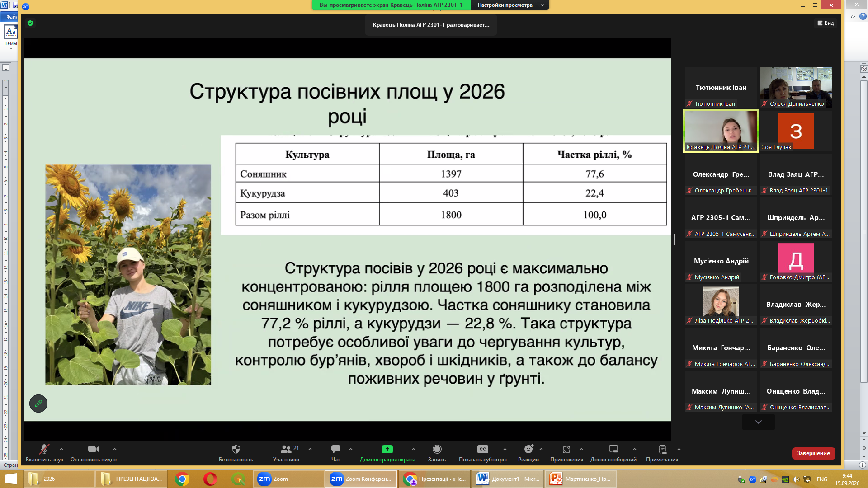Open the Реакции smiley icon
Image resolution: width=868 pixels, height=488 pixels.
coord(528,449)
